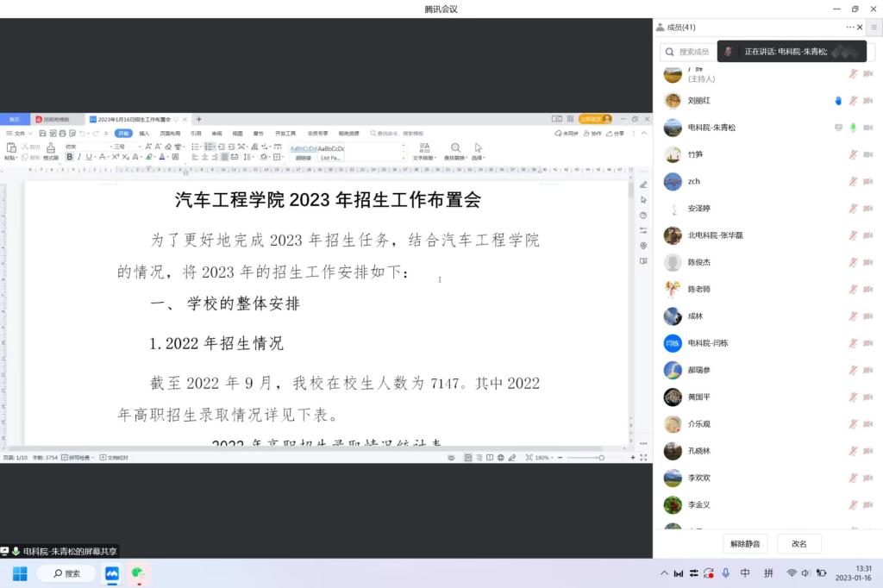The image size is (883, 588).
Task: Click the 解除静音 unmute button
Action: click(745, 544)
